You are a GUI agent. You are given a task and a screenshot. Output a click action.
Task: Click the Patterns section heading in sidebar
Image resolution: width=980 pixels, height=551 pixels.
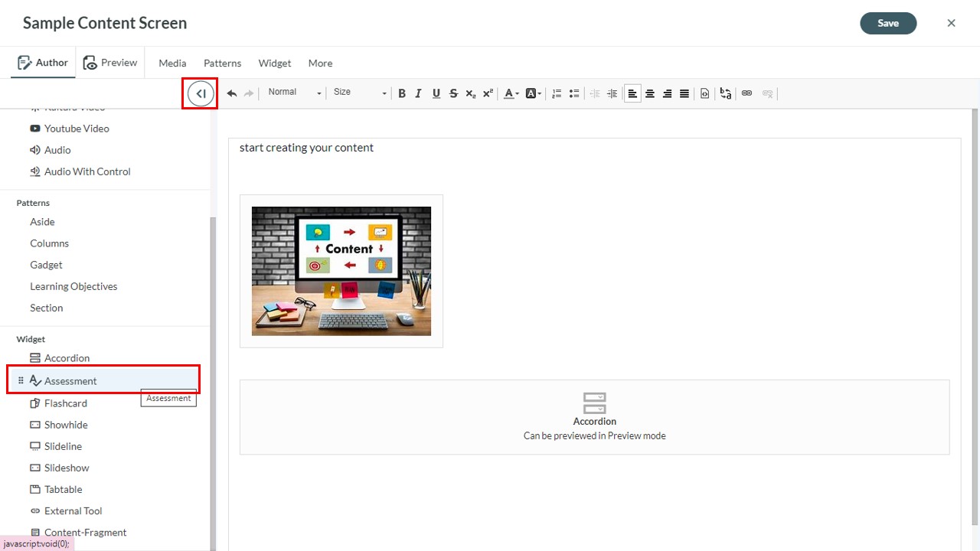pyautogui.click(x=33, y=203)
